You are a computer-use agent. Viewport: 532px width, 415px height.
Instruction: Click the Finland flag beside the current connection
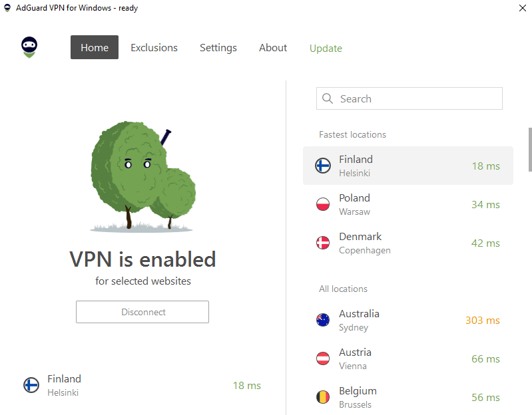[31, 385]
